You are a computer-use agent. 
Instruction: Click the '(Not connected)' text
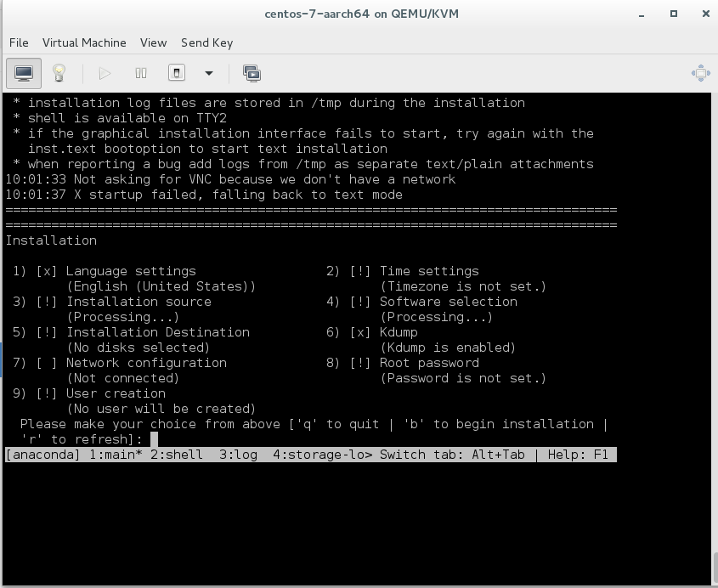[x=122, y=379]
